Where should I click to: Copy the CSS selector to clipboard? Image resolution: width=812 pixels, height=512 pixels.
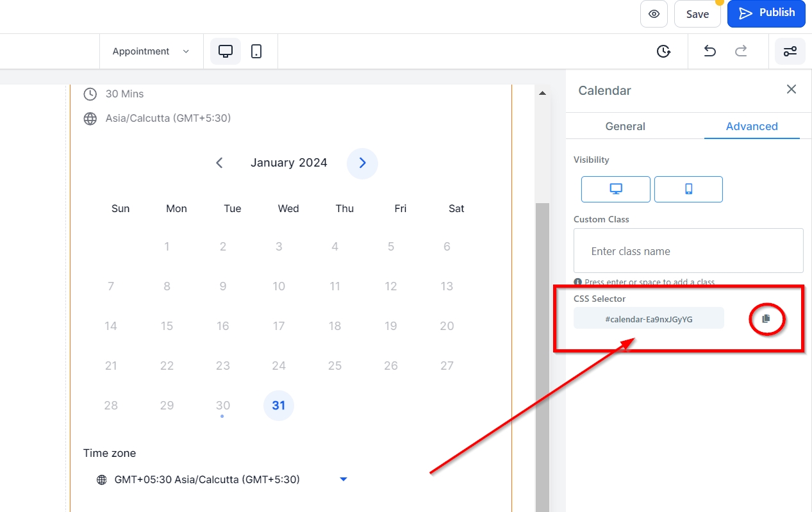point(766,318)
